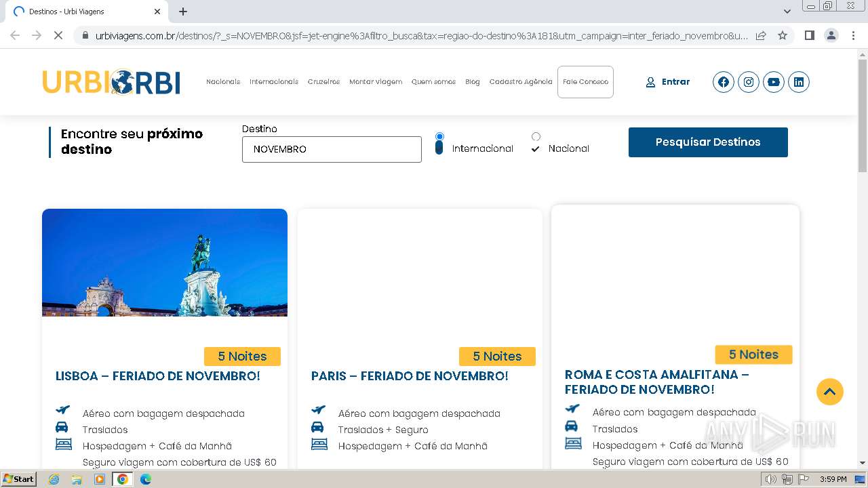868x488 pixels.
Task: Open a new browser tab
Action: pyautogui.click(x=183, y=12)
